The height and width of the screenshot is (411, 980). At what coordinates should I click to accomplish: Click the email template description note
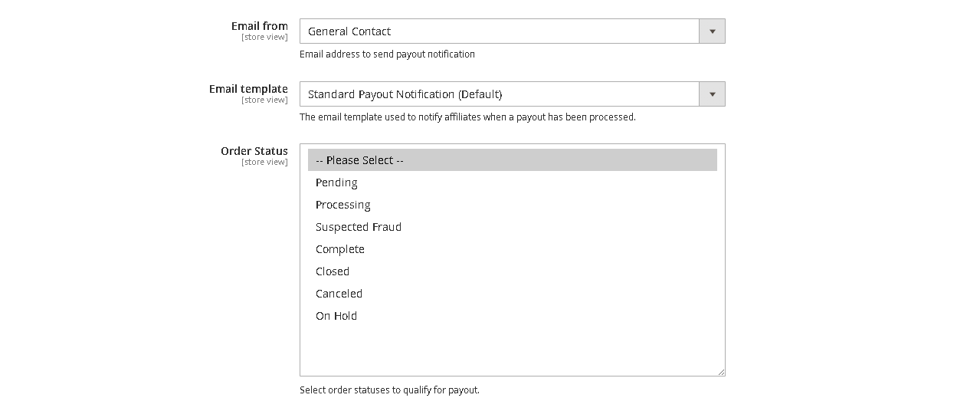(x=467, y=117)
